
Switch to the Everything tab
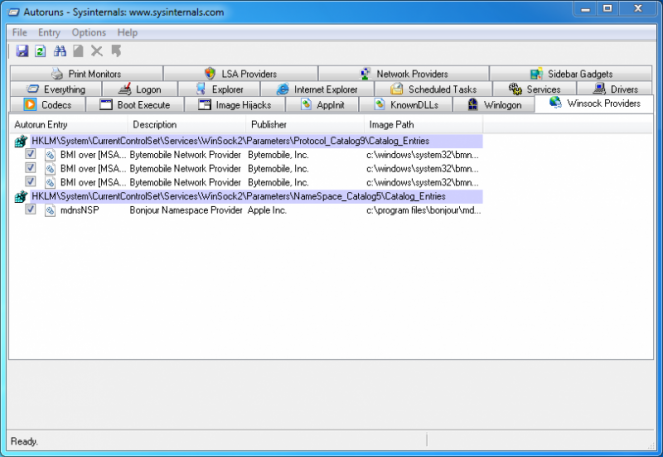(56, 89)
